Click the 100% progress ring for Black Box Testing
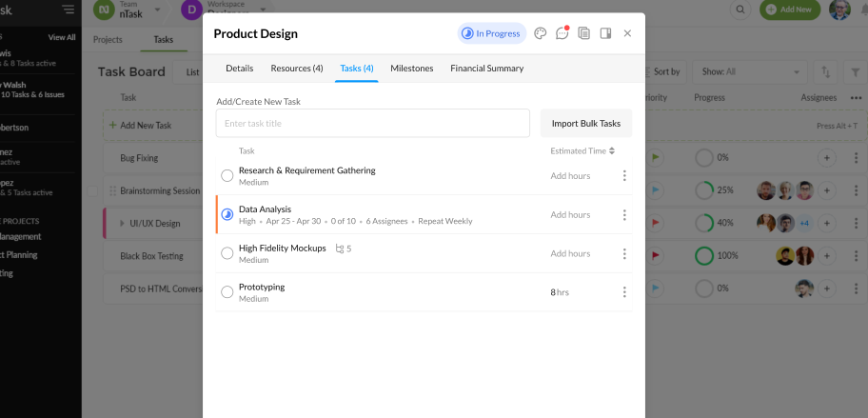Screen dimensions: 868x418 pos(704,255)
